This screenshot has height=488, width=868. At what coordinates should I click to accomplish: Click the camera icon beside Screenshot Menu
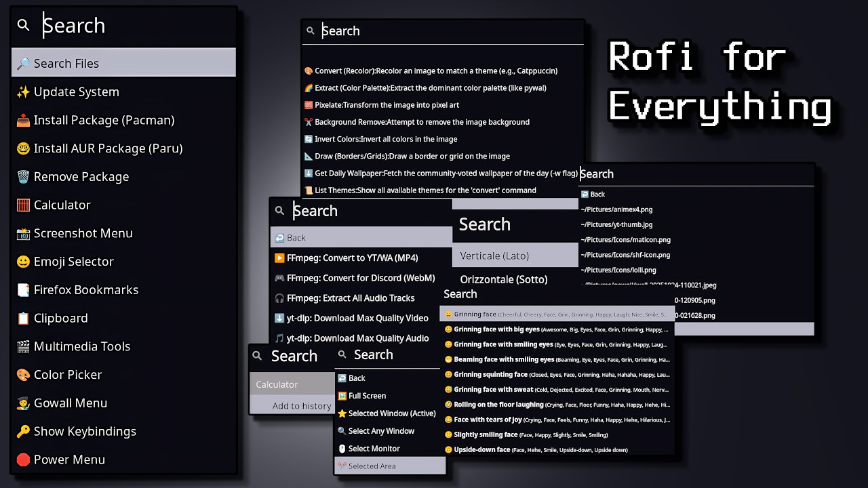[23, 234]
